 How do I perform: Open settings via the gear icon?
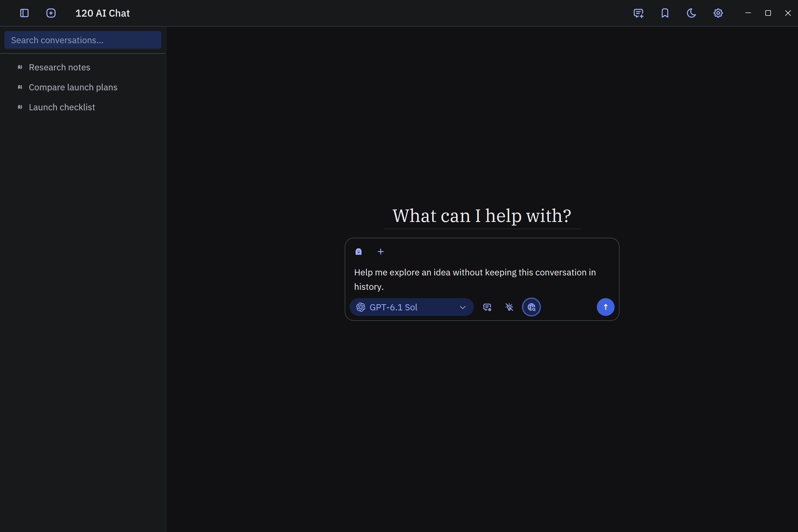click(718, 13)
